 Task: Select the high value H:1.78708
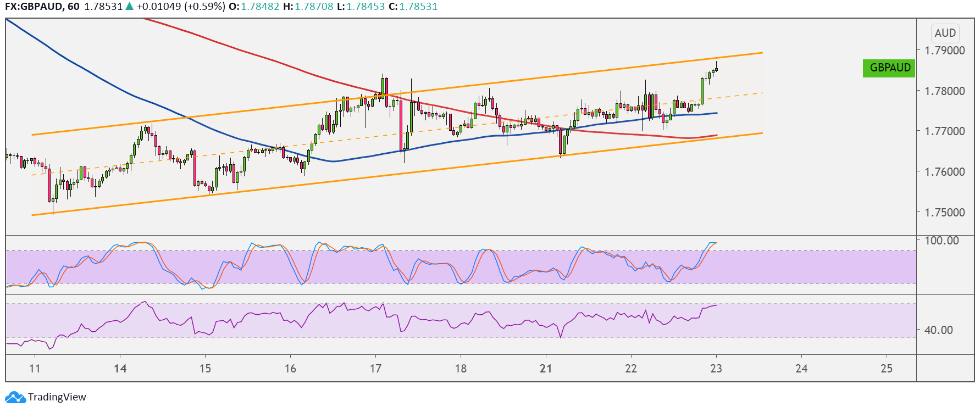click(x=308, y=7)
